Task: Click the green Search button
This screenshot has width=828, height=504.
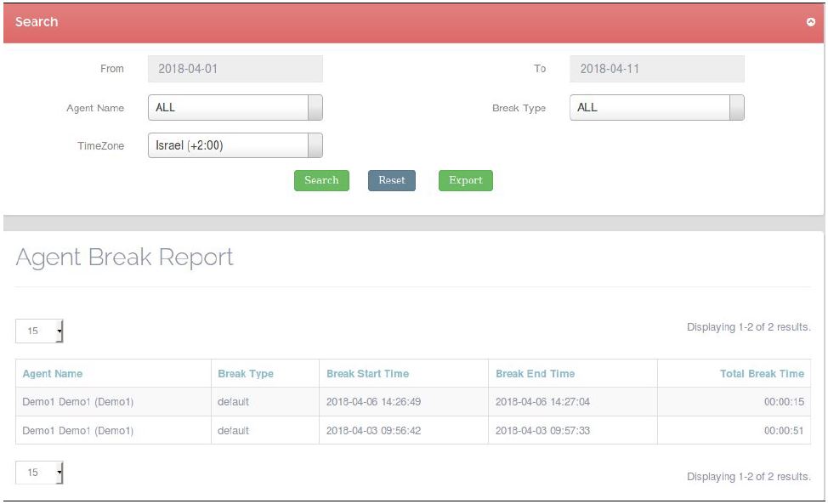Action: tap(321, 180)
